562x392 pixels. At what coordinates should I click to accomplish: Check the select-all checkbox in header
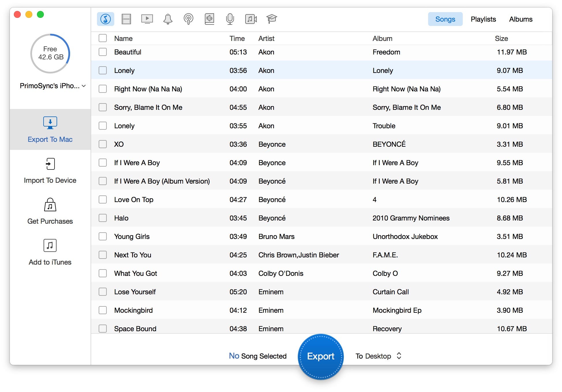(103, 38)
